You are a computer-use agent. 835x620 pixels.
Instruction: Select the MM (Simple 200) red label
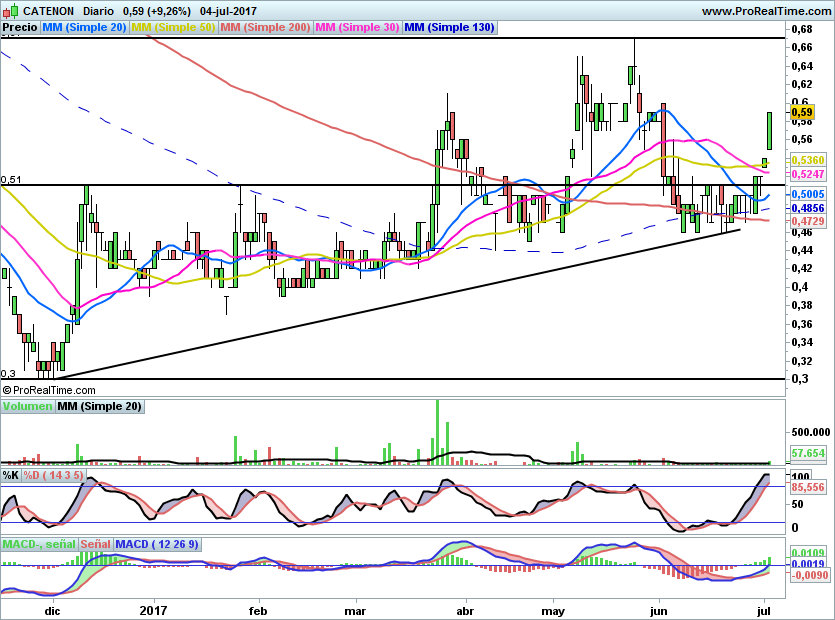[265, 27]
